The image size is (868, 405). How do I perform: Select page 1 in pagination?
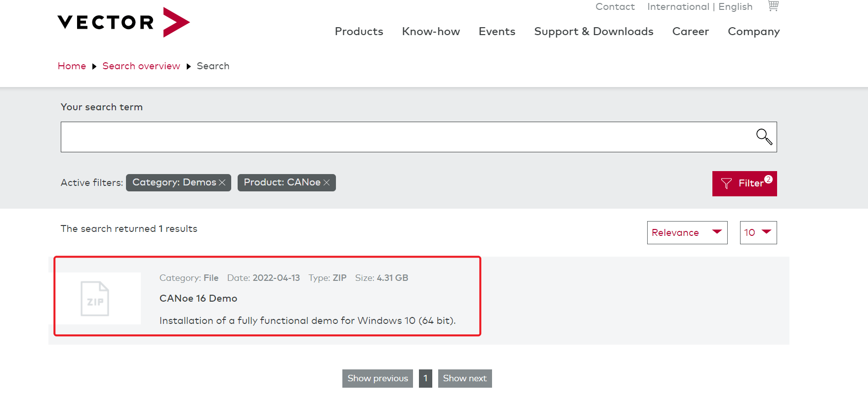pyautogui.click(x=425, y=378)
